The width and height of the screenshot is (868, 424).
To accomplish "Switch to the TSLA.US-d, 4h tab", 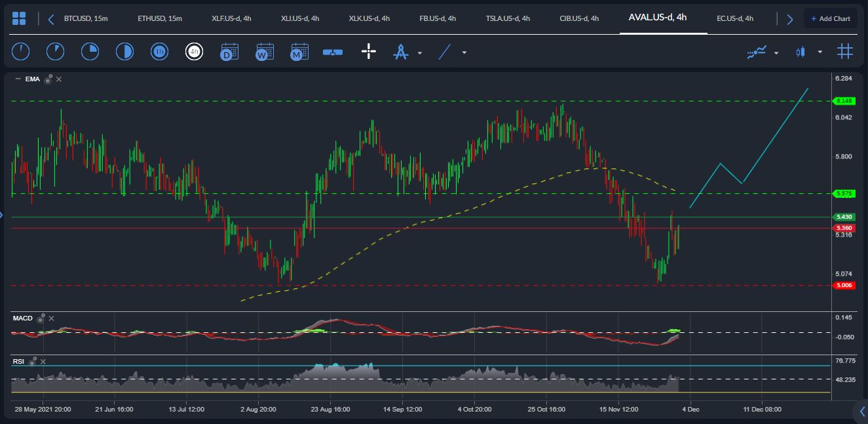I will coord(508,18).
